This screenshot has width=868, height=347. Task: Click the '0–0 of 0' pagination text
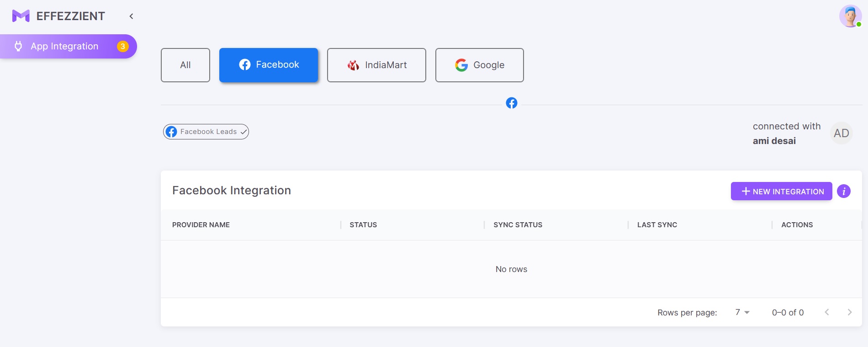(x=788, y=313)
